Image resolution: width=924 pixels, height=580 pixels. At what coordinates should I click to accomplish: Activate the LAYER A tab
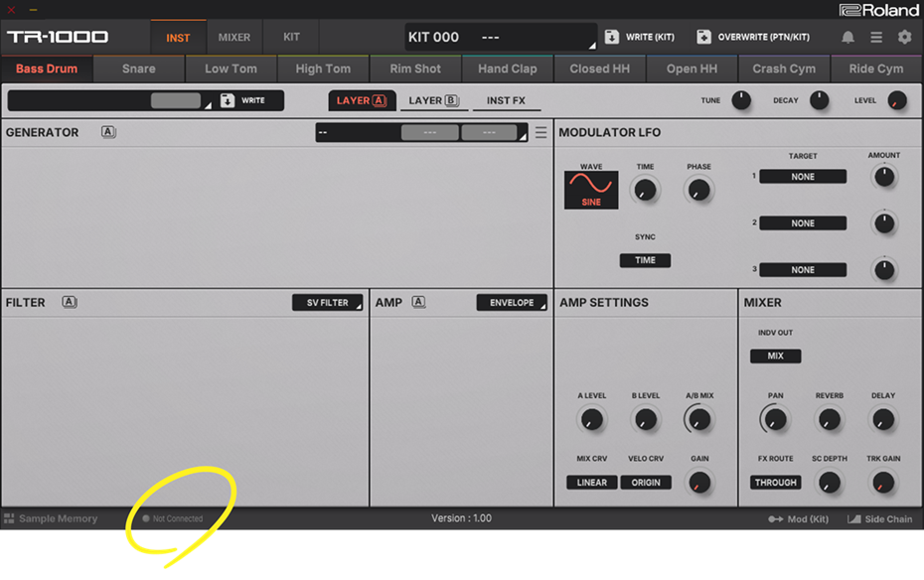pos(362,100)
